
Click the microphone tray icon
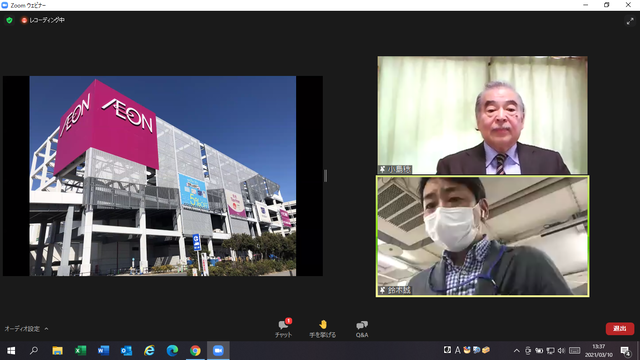coord(528,351)
